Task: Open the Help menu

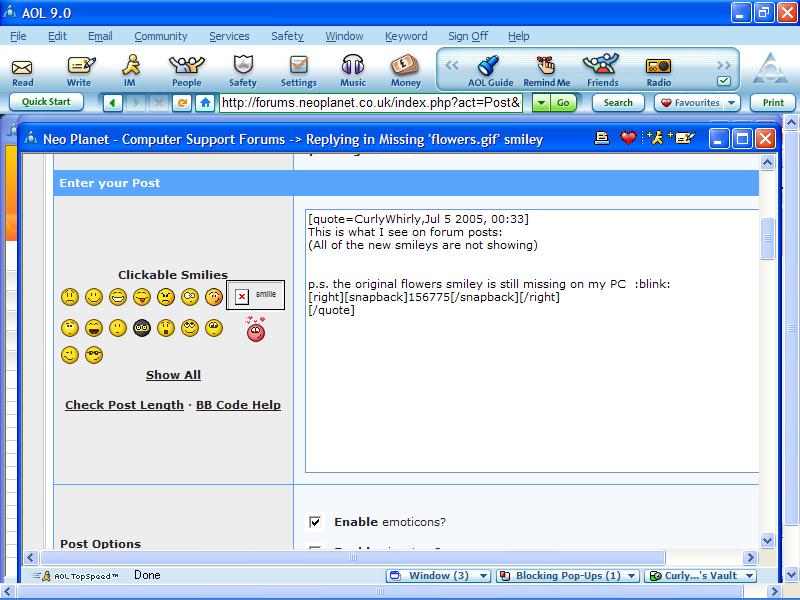Action: click(x=518, y=36)
